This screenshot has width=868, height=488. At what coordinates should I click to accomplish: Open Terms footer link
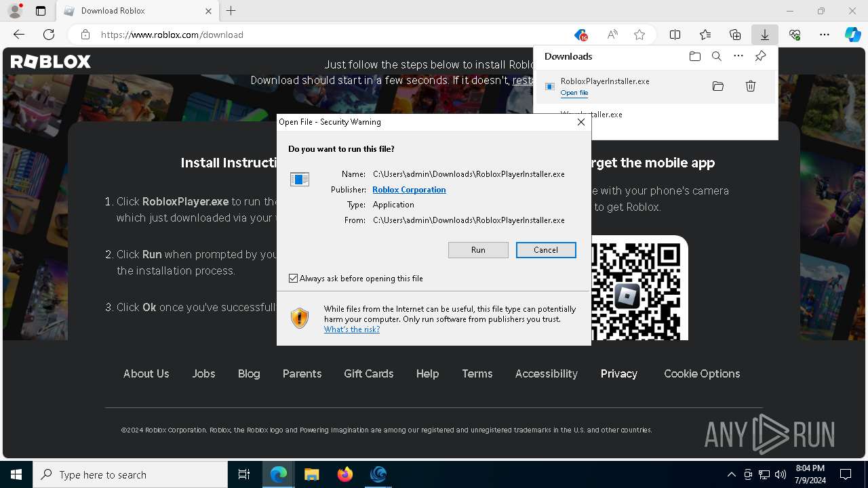(477, 373)
